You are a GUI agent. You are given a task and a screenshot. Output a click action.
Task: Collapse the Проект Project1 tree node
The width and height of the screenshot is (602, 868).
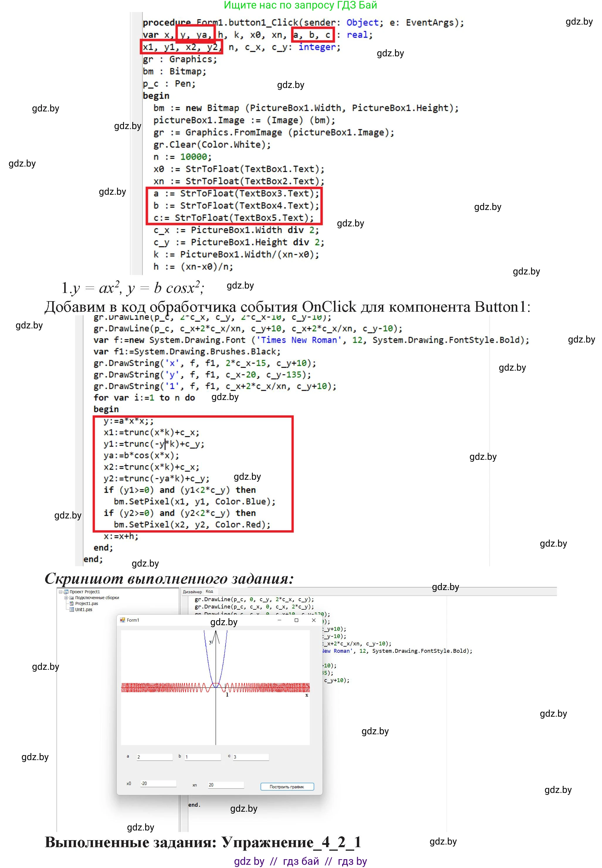(x=61, y=592)
